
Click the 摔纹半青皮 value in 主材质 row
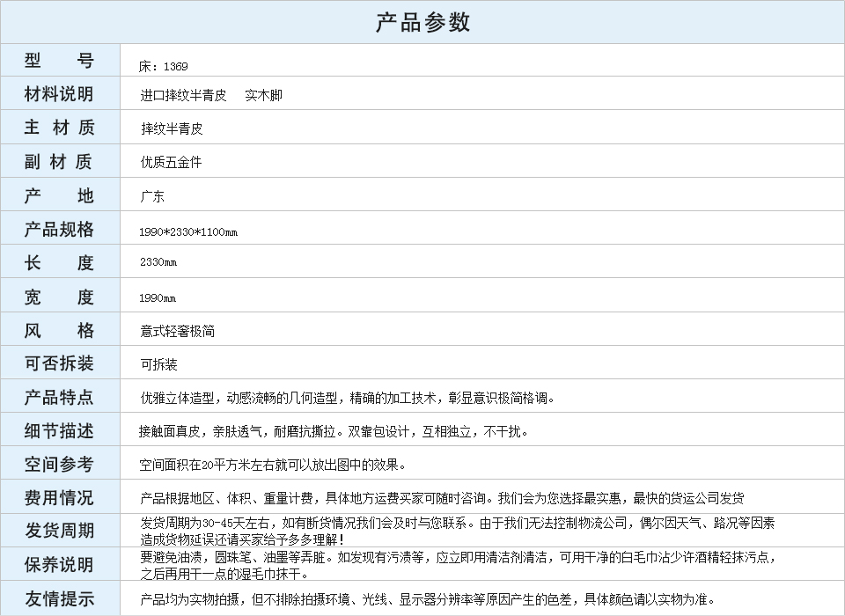(172, 128)
